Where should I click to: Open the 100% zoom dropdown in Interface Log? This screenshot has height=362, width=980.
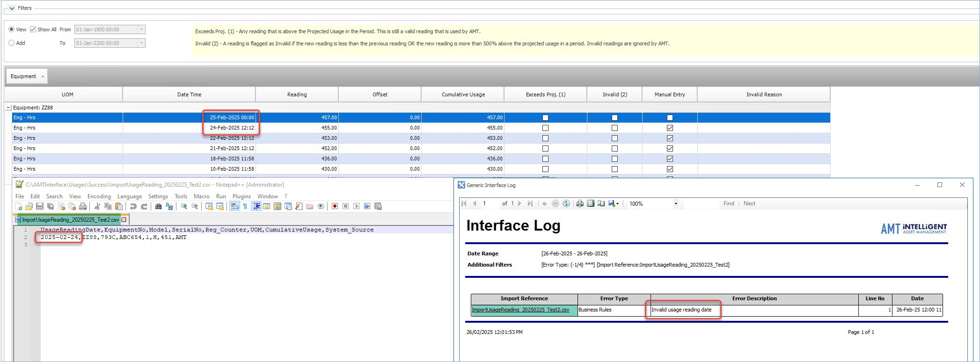click(x=676, y=203)
